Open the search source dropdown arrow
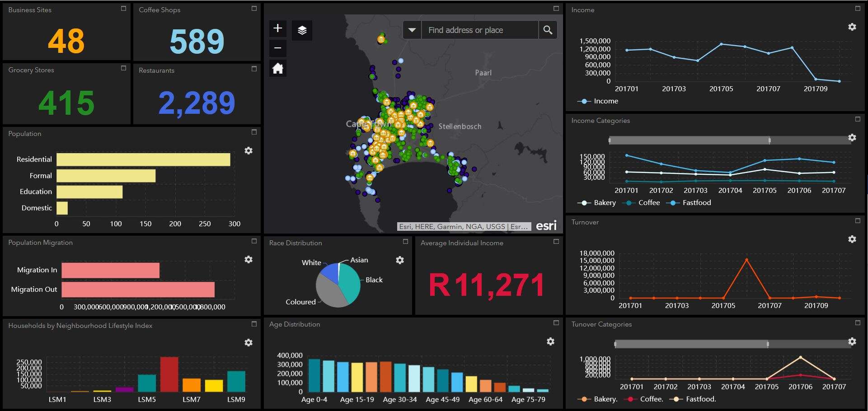868x411 pixels. (x=412, y=30)
